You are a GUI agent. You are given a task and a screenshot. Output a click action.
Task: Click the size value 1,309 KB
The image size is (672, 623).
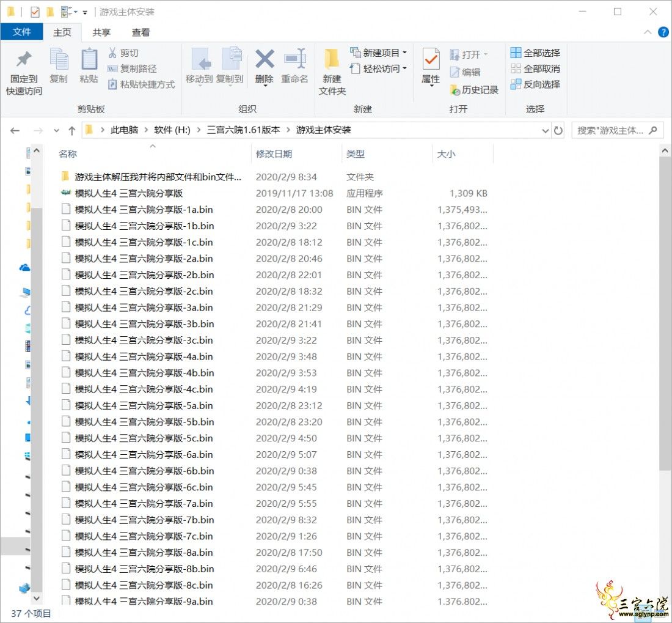(x=469, y=193)
